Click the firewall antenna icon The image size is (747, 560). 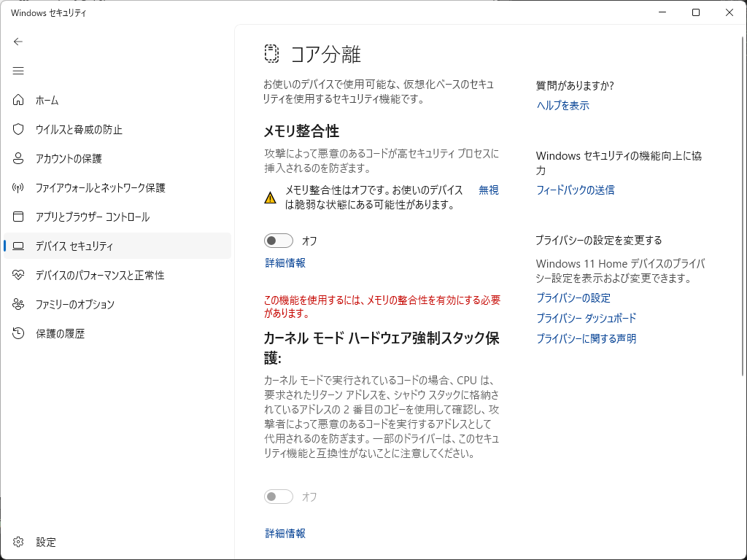(18, 187)
